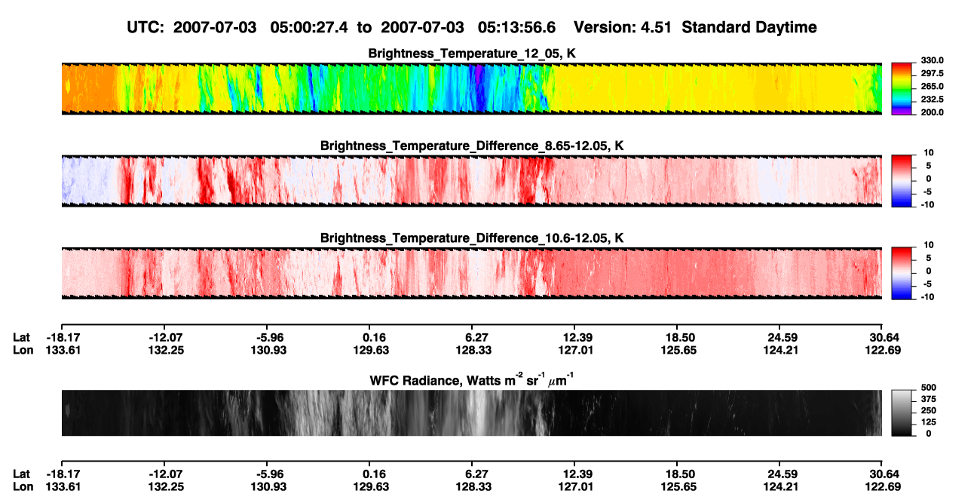Click the red-blue color bar beside 8.65-12.05 panel
The width and height of the screenshot is (980, 503).
[902, 181]
